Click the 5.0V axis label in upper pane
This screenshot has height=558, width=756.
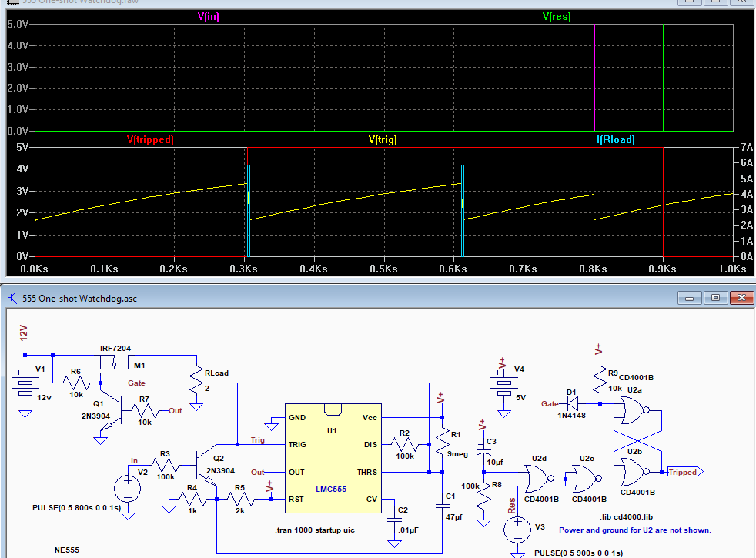(18, 24)
